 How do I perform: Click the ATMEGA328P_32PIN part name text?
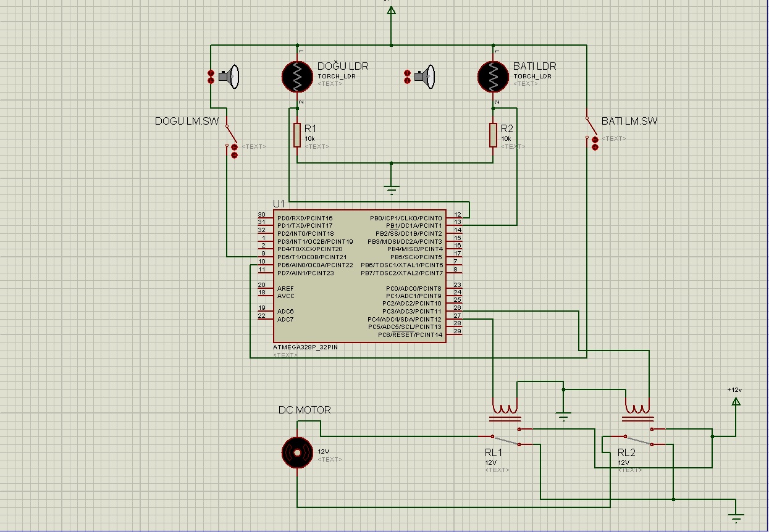pos(305,347)
